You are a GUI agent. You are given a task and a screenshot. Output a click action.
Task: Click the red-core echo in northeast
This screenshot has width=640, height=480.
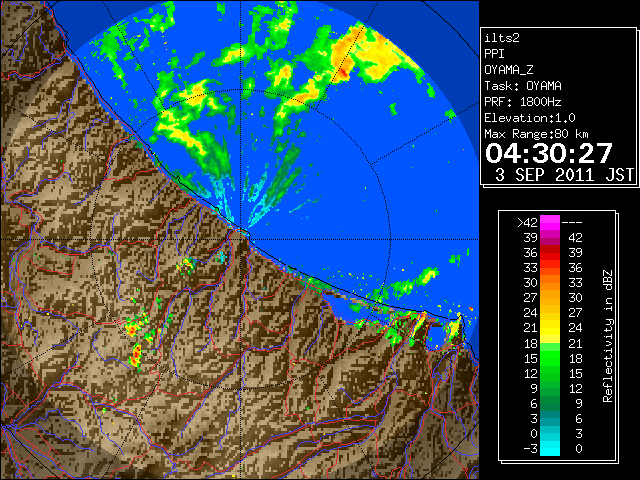coord(344,73)
